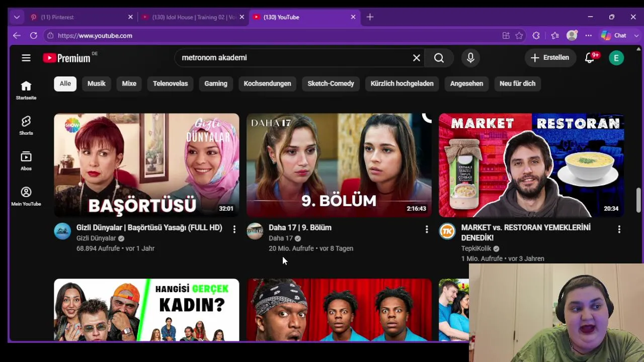Close the YouTube tab

point(353,17)
